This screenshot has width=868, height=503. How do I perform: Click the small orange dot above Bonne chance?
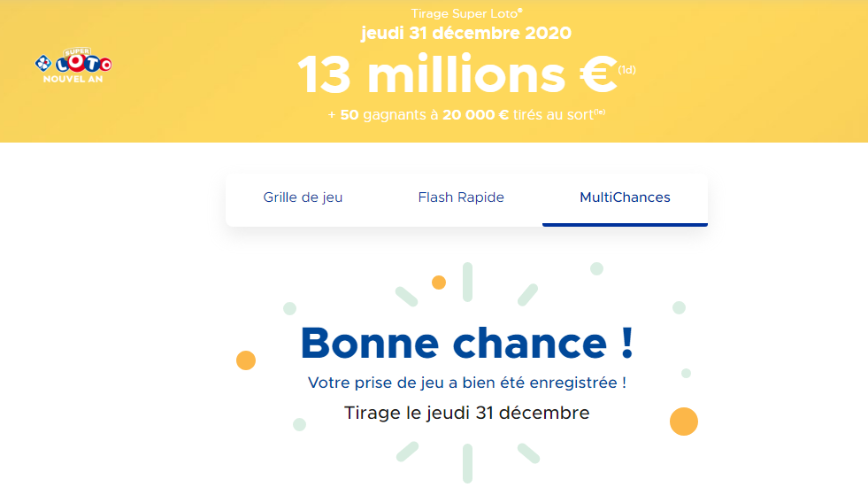pos(439,282)
